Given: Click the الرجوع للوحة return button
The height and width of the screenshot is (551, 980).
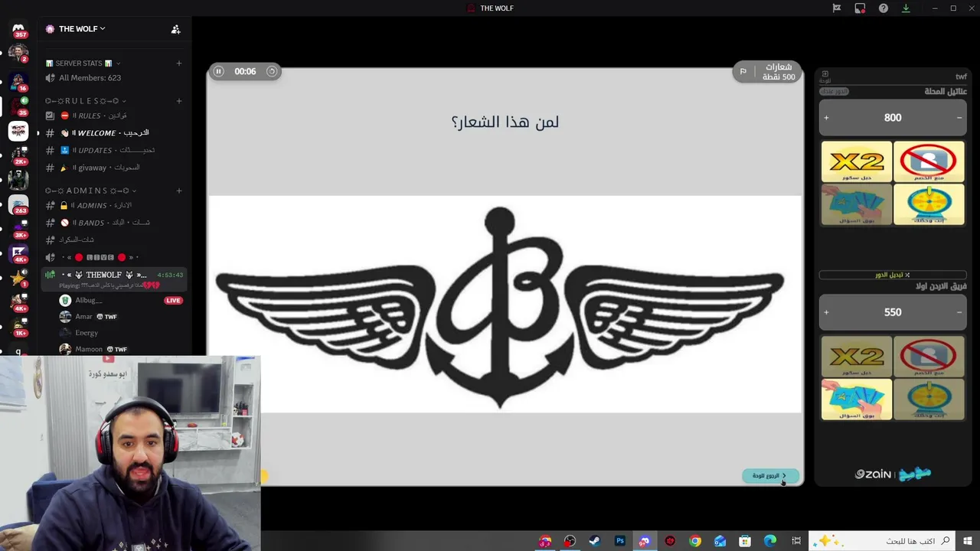Looking at the screenshot, I should tap(770, 475).
